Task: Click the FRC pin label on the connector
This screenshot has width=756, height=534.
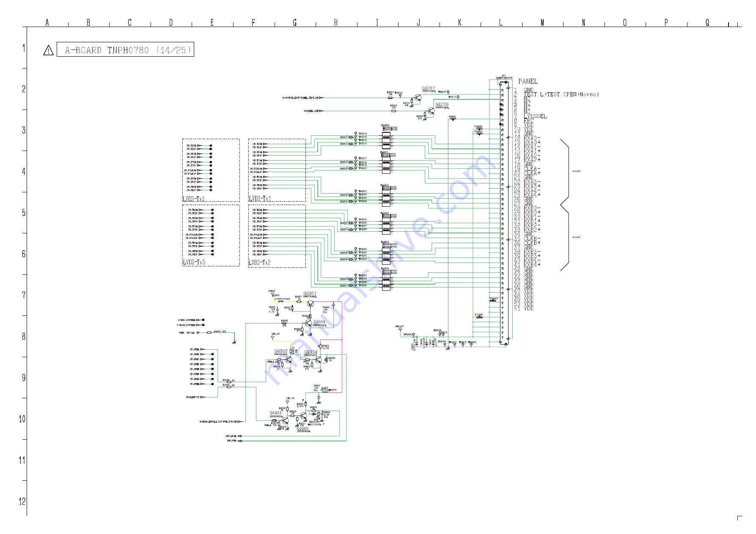Action: click(x=529, y=120)
